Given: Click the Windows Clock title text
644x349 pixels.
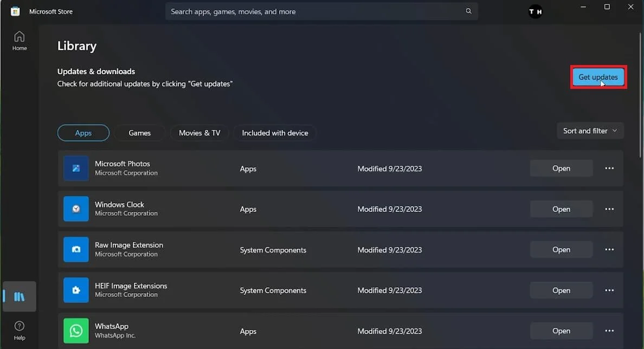Looking at the screenshot, I should (119, 204).
